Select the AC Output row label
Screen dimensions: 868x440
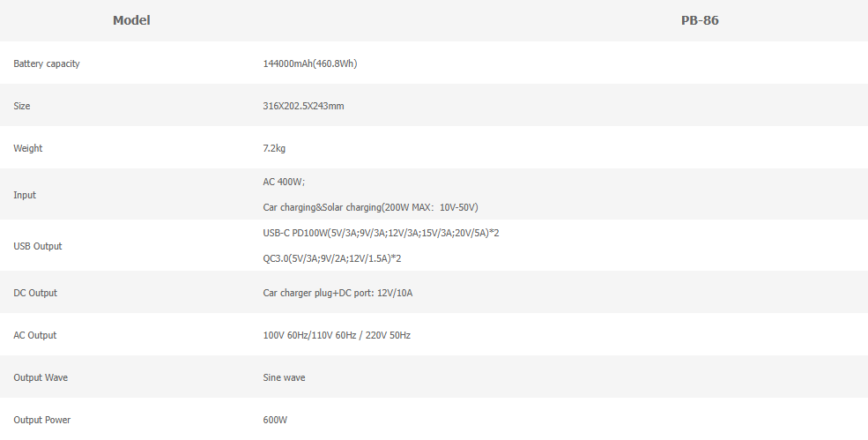[x=35, y=335]
